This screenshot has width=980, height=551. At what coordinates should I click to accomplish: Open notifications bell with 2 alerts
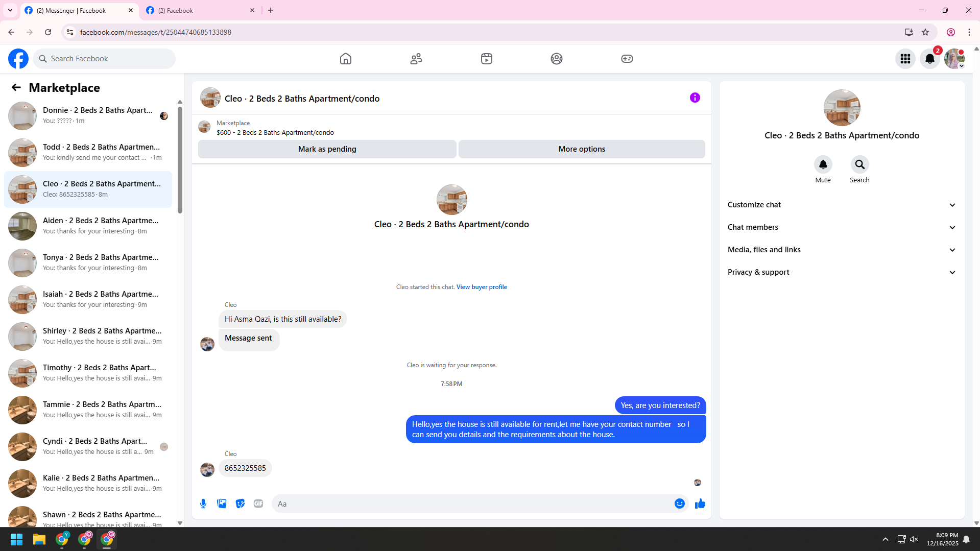[930, 59]
